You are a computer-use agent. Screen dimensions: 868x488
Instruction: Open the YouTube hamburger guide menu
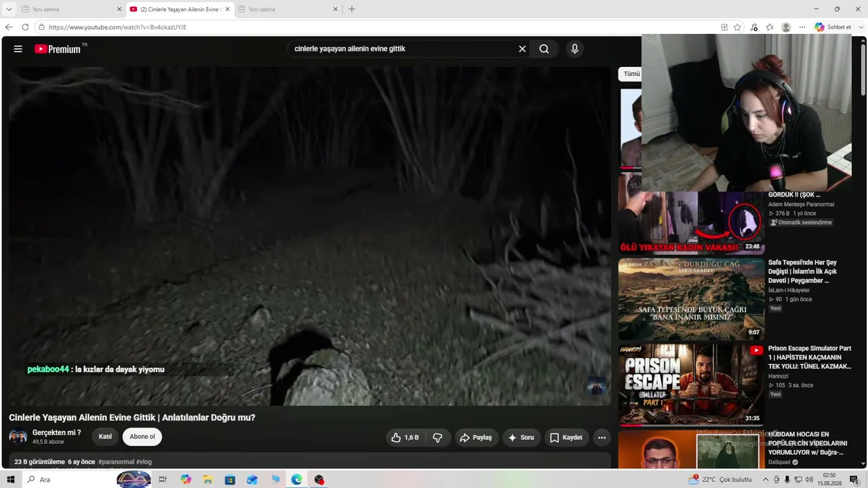(18, 49)
